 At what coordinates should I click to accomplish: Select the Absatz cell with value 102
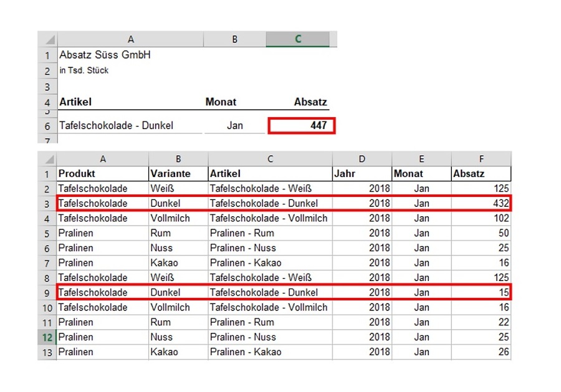point(481,218)
